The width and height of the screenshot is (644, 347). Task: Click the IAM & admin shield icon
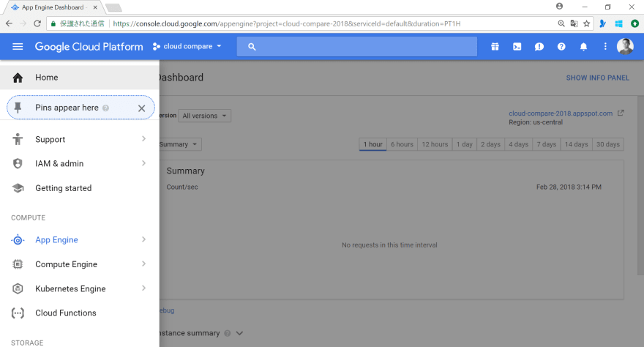click(x=18, y=163)
